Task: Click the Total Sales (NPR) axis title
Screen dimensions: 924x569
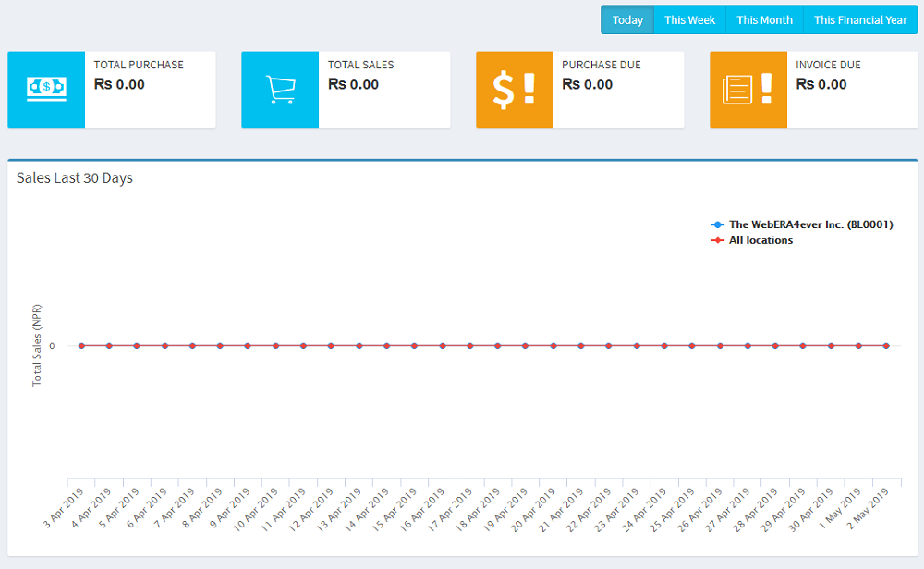Action: coord(37,344)
